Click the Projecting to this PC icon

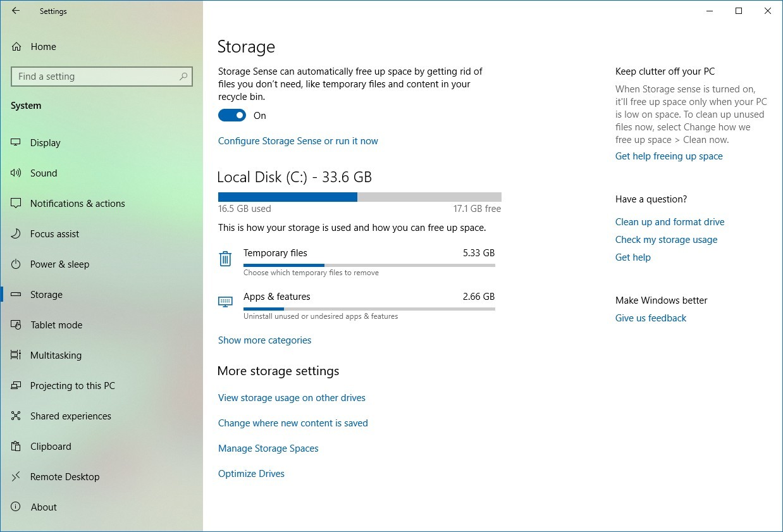(x=16, y=386)
